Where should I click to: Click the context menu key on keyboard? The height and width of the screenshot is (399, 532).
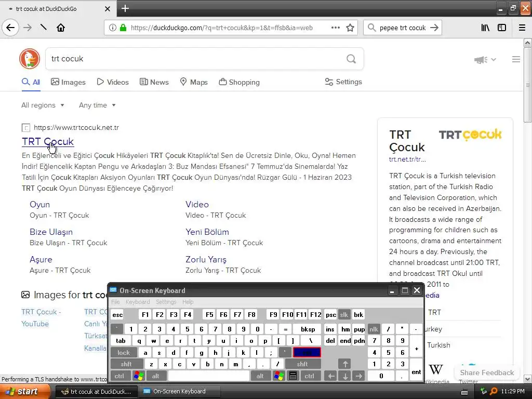(293, 376)
